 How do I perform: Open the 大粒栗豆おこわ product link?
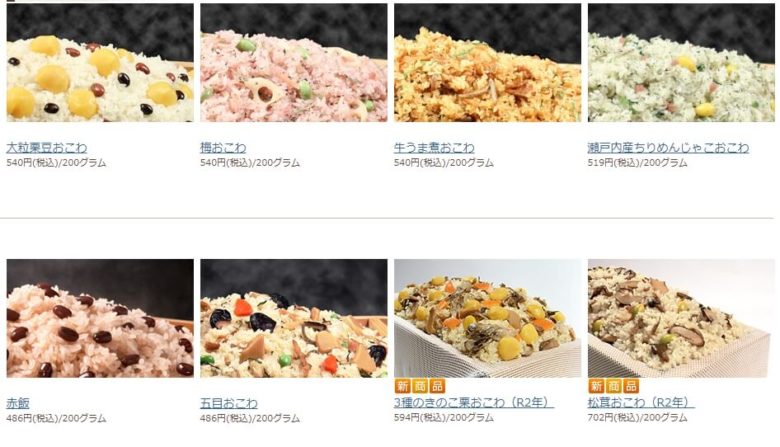click(47, 148)
